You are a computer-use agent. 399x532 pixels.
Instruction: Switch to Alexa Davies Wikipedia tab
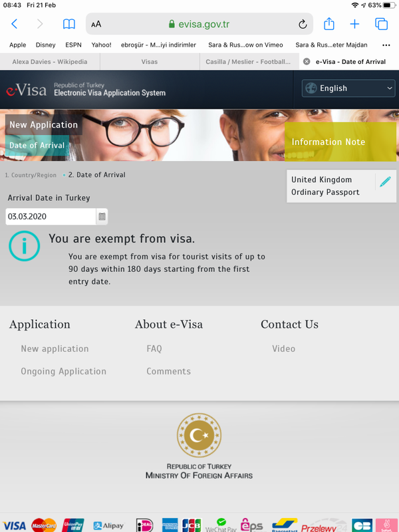(x=50, y=62)
